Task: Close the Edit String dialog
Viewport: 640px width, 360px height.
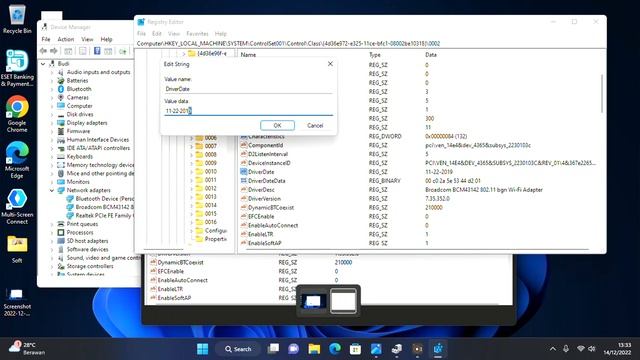Action: [330, 64]
